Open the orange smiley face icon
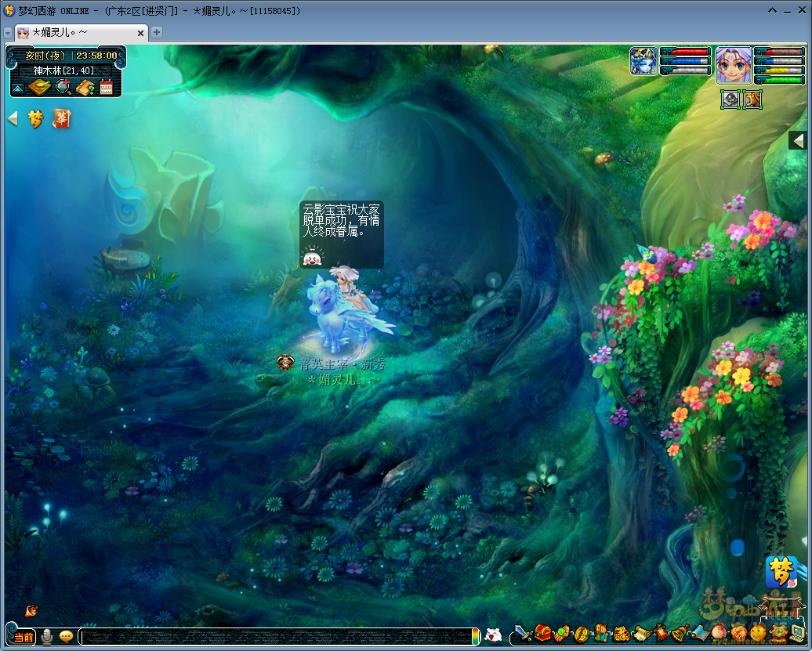This screenshot has width=812, height=651. (x=758, y=632)
